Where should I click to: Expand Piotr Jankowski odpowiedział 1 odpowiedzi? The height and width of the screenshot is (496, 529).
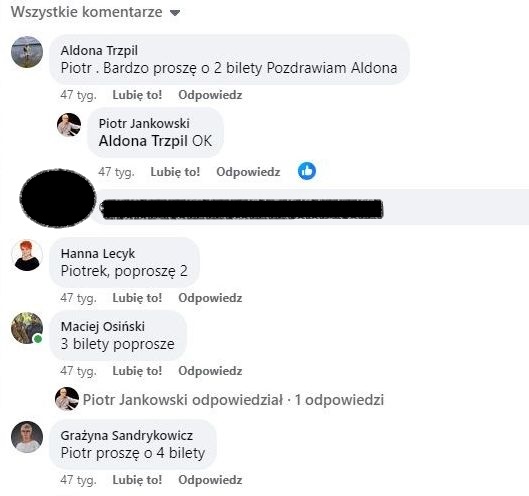[x=233, y=400]
